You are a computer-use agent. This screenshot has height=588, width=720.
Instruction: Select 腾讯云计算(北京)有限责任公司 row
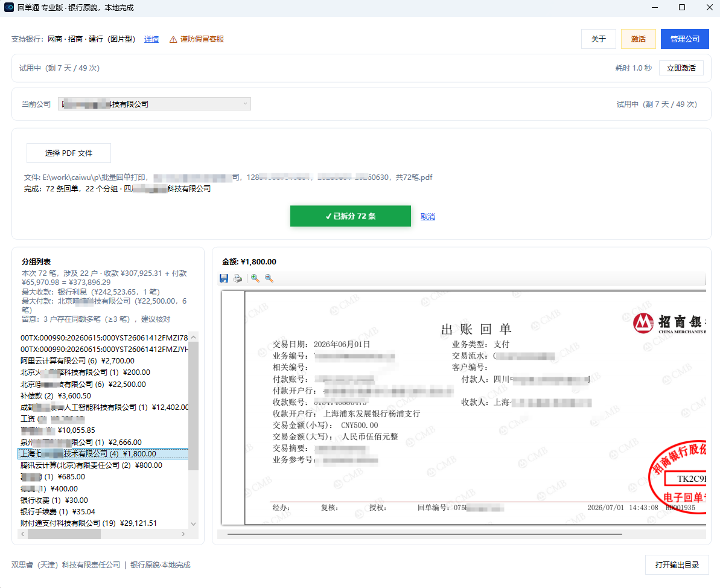[x=104, y=465]
